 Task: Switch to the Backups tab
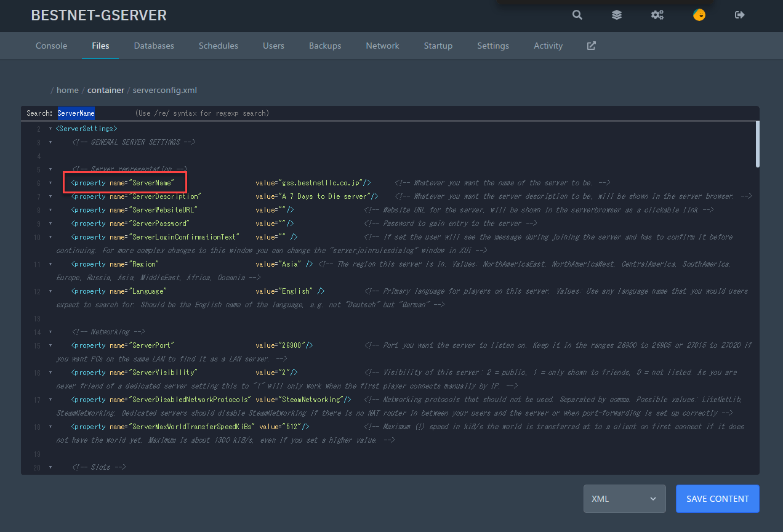click(x=325, y=46)
